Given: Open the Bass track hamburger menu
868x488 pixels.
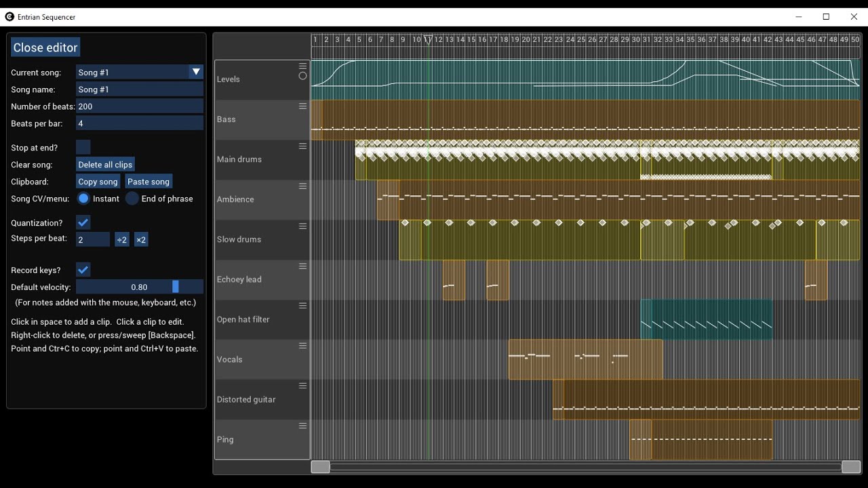Looking at the screenshot, I should point(302,106).
